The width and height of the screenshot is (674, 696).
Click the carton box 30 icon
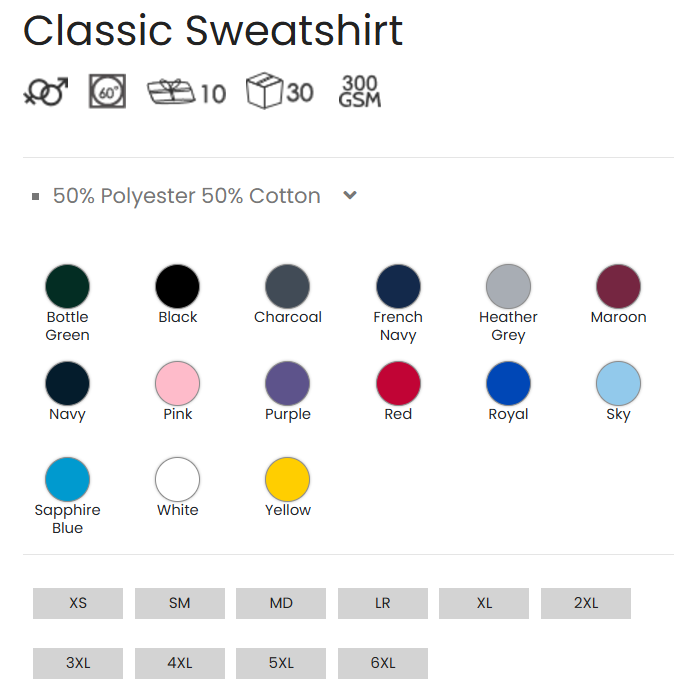[280, 91]
